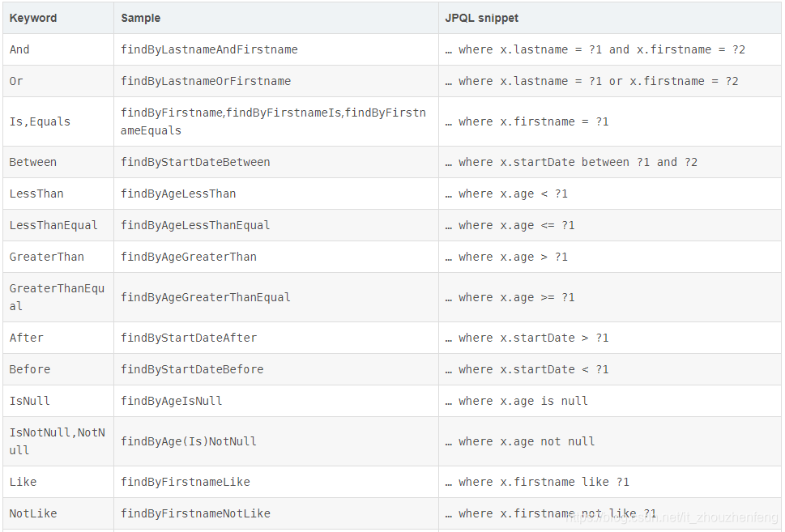This screenshot has width=785, height=532.
Task: Select the Or keyword cell
Action: [16, 80]
